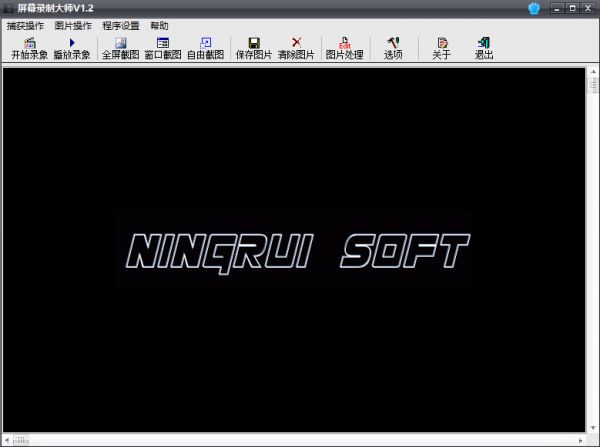Click the vertical scrollbar down arrow
Screen dimensions: 600x447
click(593, 427)
